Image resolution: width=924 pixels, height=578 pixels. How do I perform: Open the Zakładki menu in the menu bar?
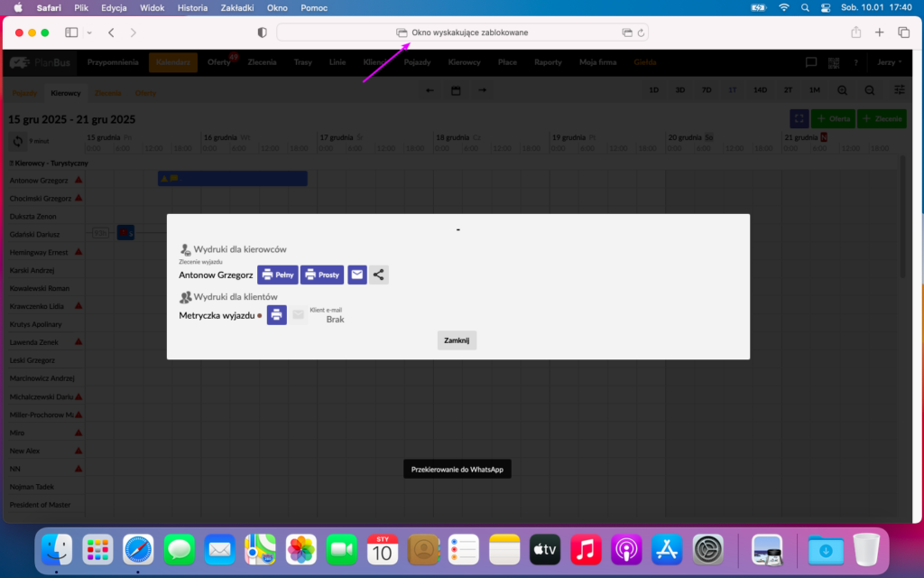pyautogui.click(x=237, y=7)
